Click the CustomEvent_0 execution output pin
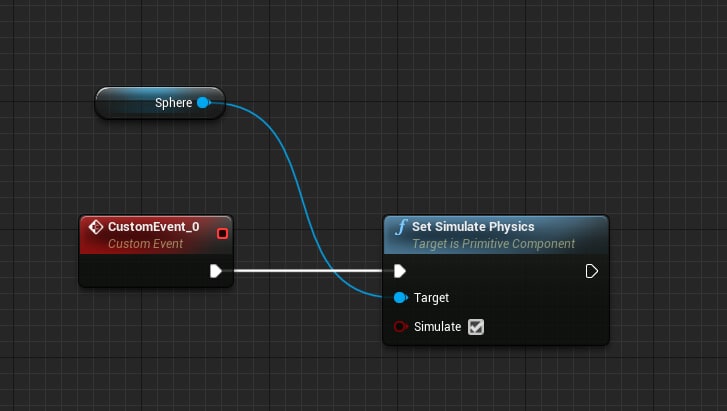Image resolution: width=727 pixels, height=411 pixels. point(216,271)
